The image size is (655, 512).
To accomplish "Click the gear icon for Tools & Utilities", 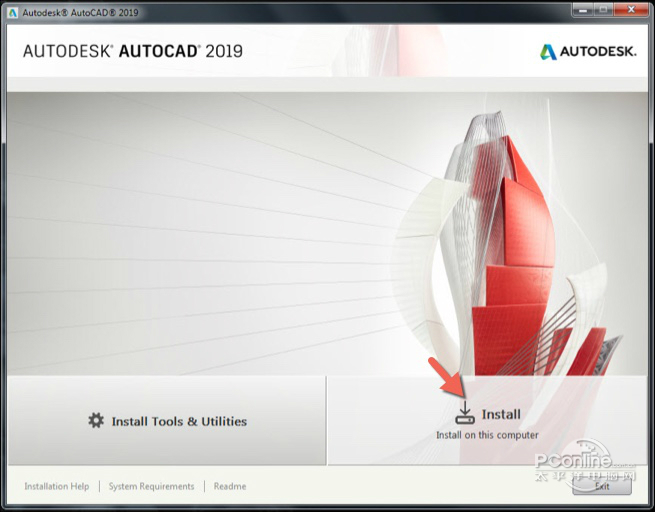I will 96,421.
